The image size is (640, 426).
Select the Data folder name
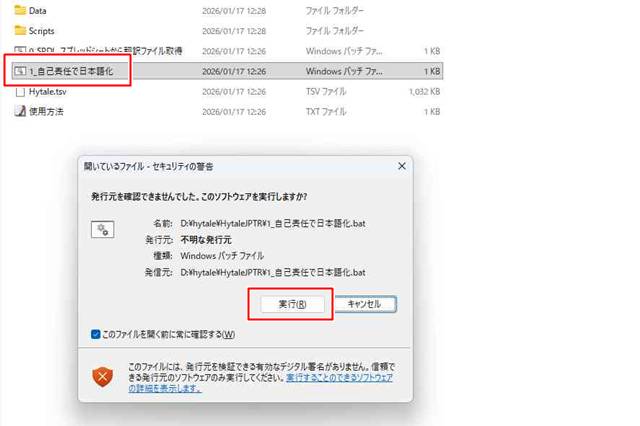click(38, 11)
